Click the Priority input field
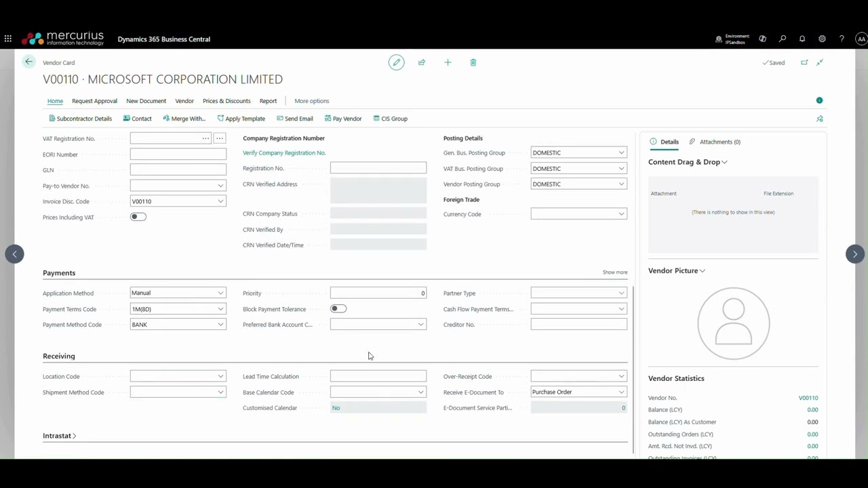 (x=378, y=293)
